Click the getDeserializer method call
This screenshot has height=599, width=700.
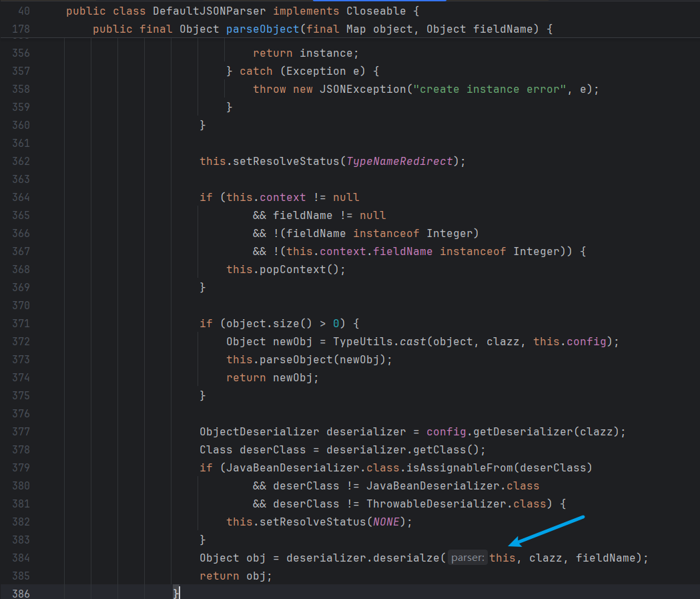(522, 431)
